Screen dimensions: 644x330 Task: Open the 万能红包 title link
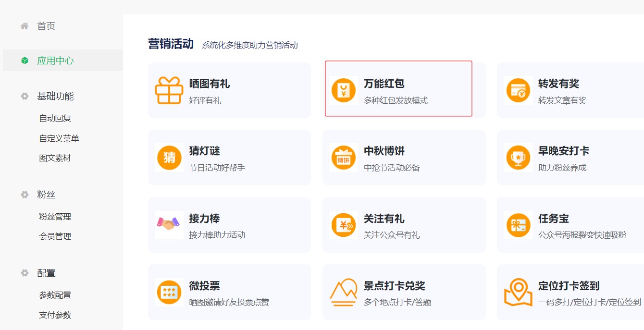click(384, 84)
